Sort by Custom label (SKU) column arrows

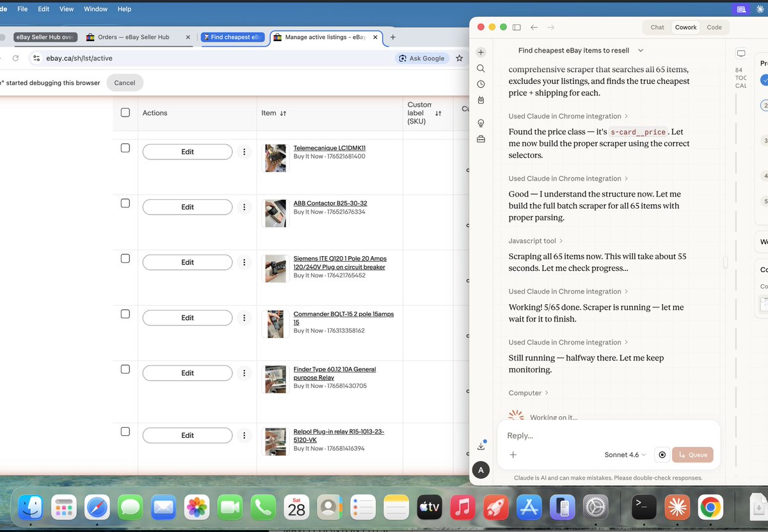(438, 113)
